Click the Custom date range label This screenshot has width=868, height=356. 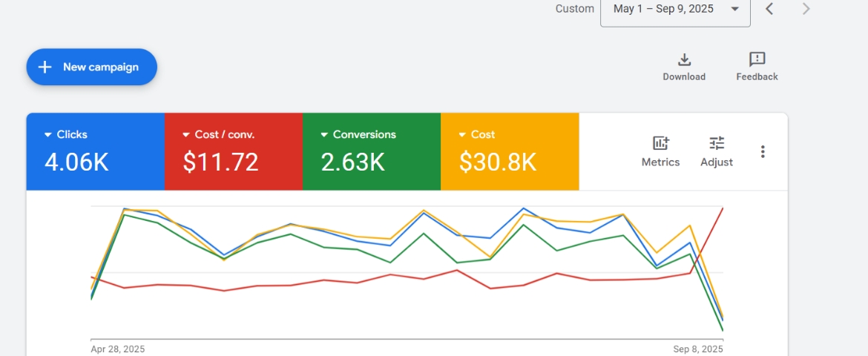(x=575, y=9)
